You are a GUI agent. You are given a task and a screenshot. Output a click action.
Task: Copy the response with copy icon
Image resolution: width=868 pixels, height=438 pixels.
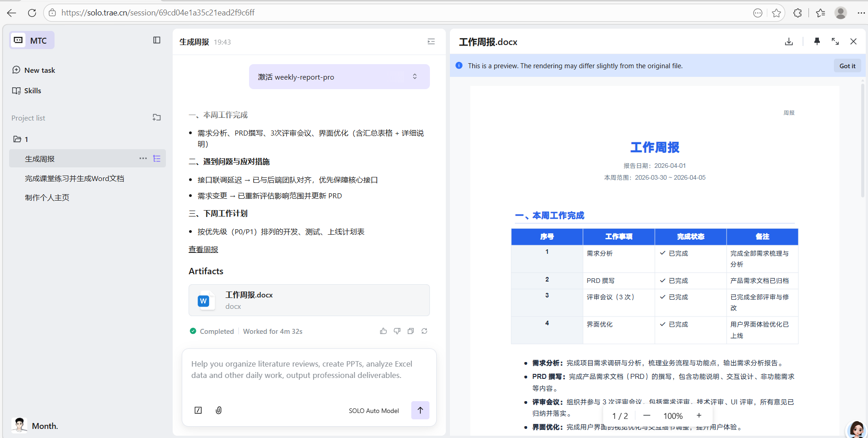tap(410, 331)
